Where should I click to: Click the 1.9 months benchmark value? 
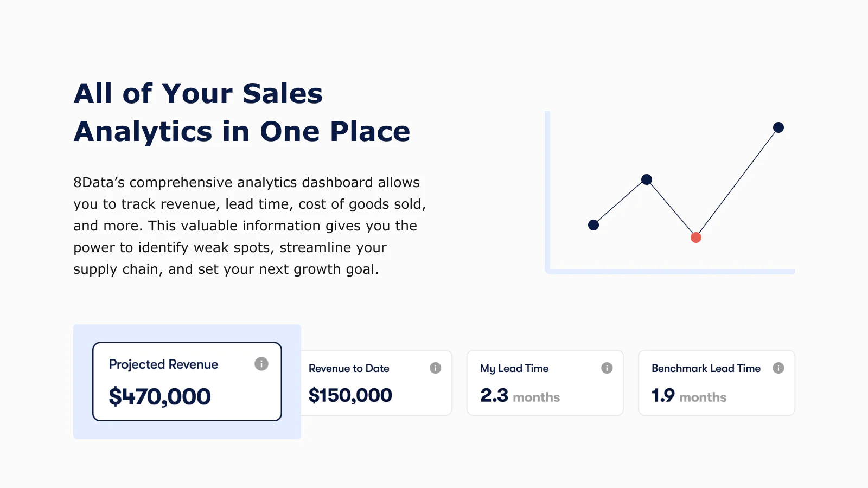pyautogui.click(x=689, y=396)
